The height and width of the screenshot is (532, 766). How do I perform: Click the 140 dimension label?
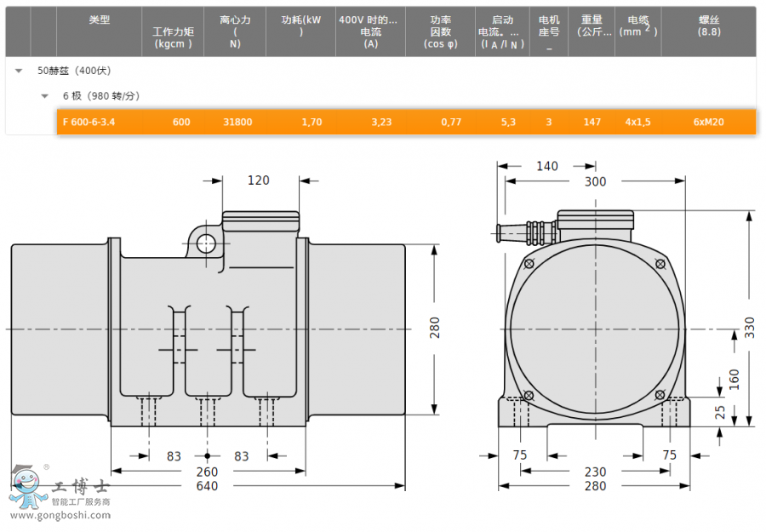(547, 167)
